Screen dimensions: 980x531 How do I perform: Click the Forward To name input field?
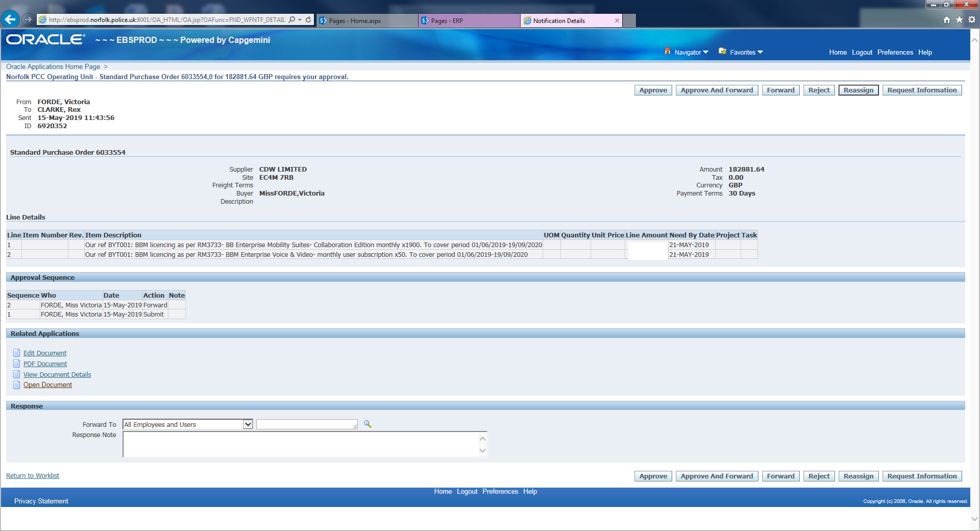(x=305, y=424)
